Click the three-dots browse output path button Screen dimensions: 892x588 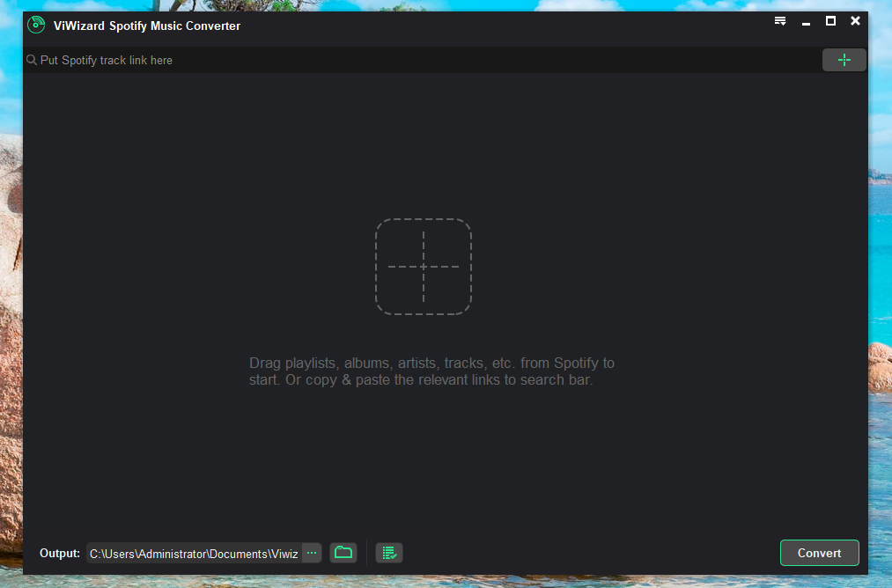click(311, 553)
